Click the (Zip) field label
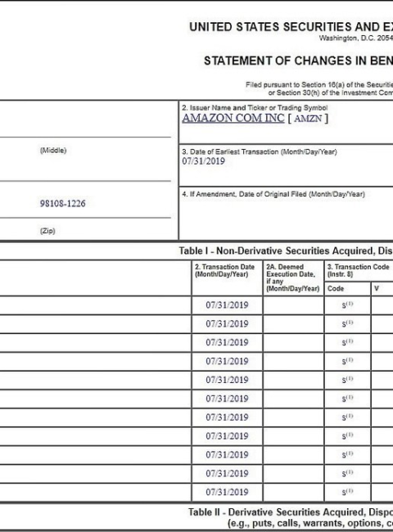The width and height of the screenshot is (393, 532). tap(47, 231)
